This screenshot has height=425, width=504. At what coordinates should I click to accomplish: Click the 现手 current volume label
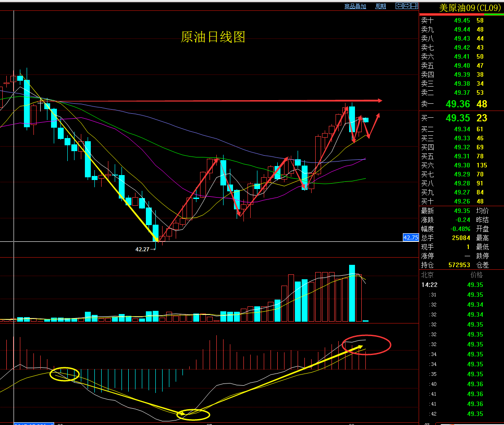(428, 247)
